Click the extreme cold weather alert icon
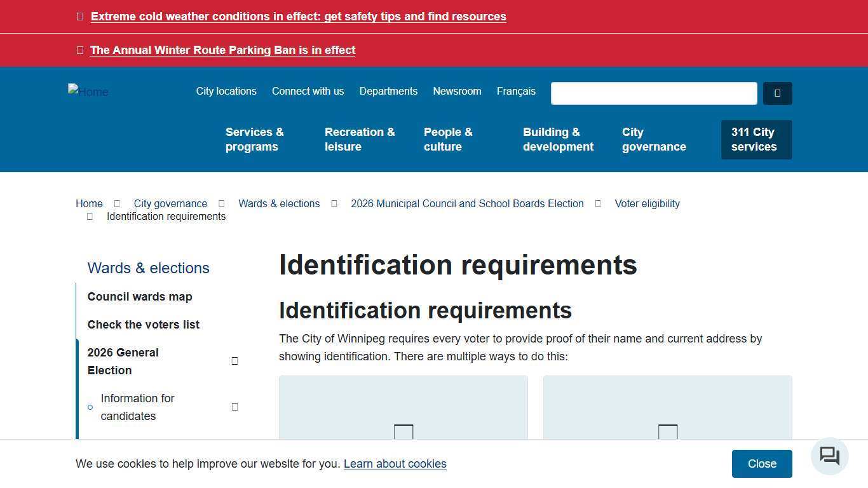The width and height of the screenshot is (868, 488). click(79, 16)
